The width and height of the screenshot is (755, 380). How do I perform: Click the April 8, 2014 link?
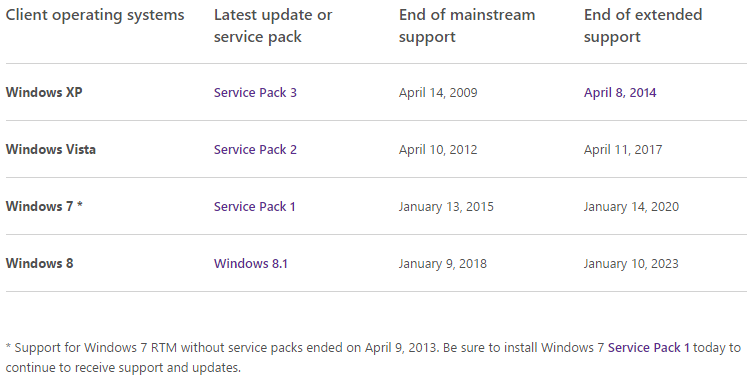click(620, 92)
